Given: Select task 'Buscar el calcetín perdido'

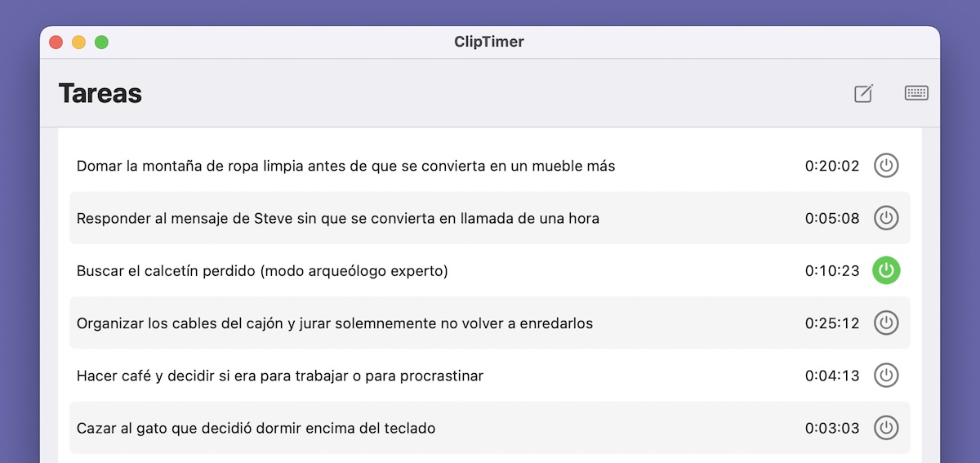Looking at the screenshot, I should (490, 270).
